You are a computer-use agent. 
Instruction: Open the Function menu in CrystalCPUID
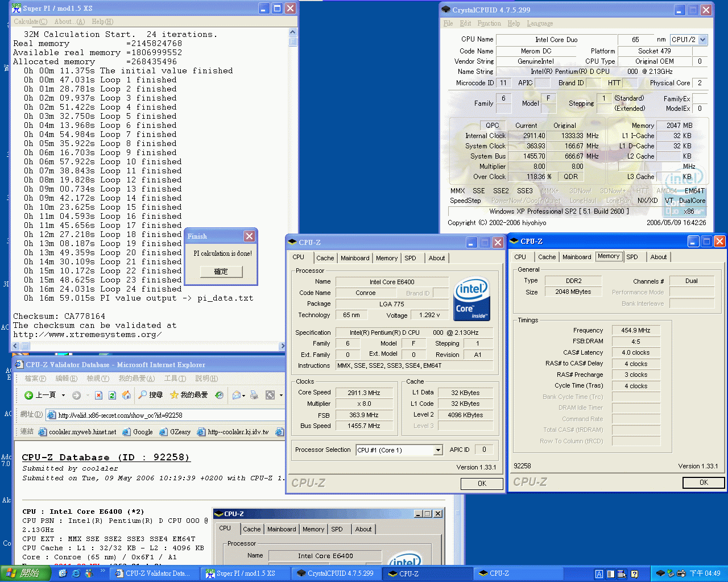coord(489,23)
